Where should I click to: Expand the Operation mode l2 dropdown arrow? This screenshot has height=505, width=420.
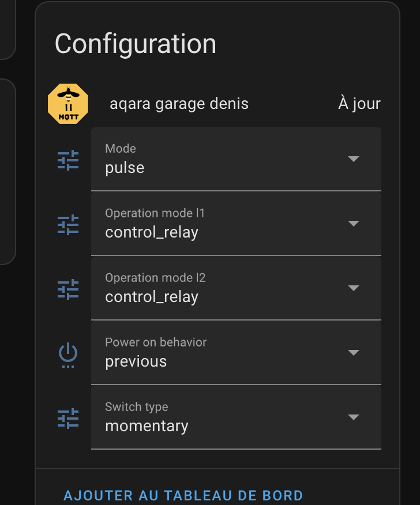pyautogui.click(x=354, y=288)
